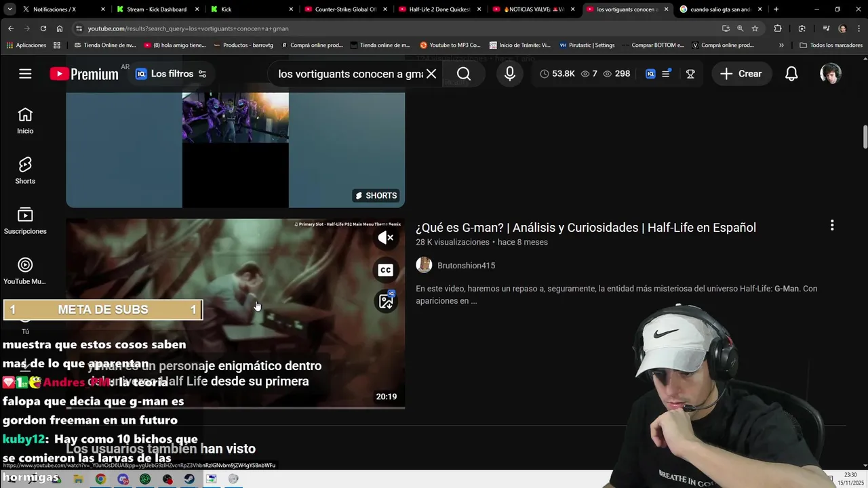Click the search query text field
This screenshot has width=868, height=488.
[x=350, y=74]
